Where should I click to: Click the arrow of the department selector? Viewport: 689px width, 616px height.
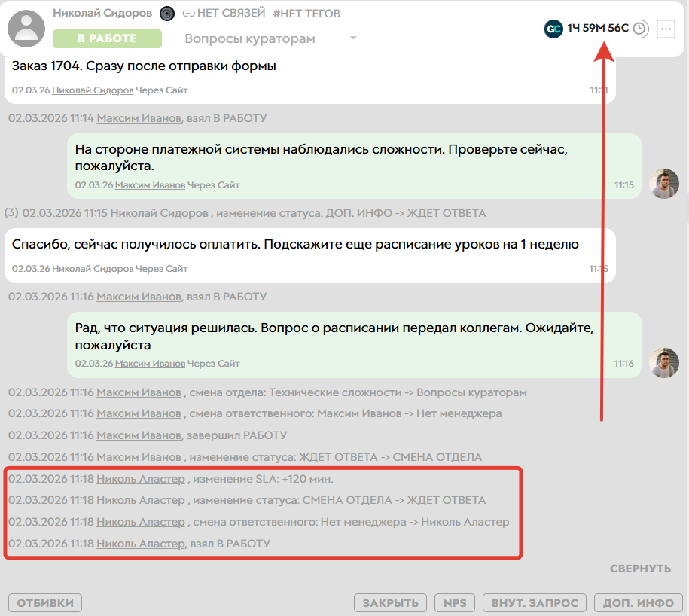click(x=353, y=38)
